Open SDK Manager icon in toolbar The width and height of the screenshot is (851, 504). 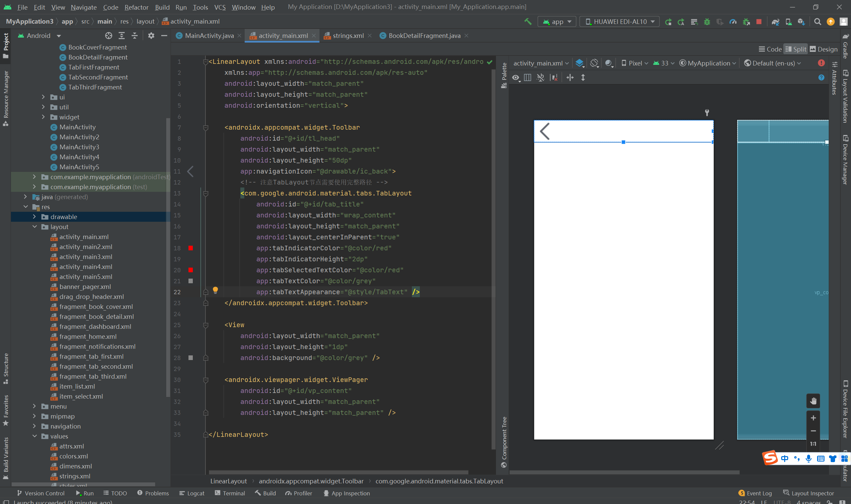801,22
